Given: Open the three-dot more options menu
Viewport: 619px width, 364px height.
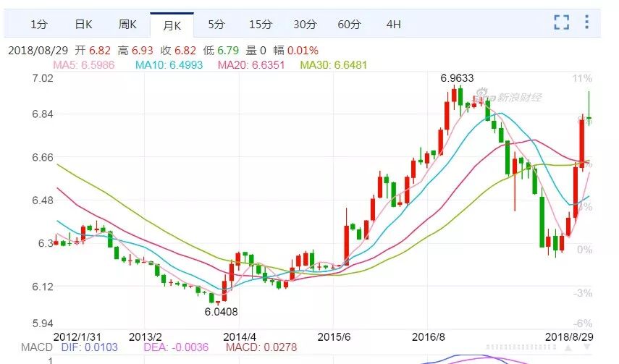Looking at the screenshot, I should pos(587,22).
